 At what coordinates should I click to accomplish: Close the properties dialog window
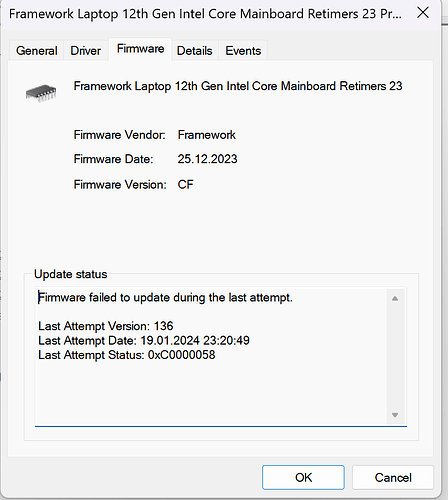tap(423, 13)
